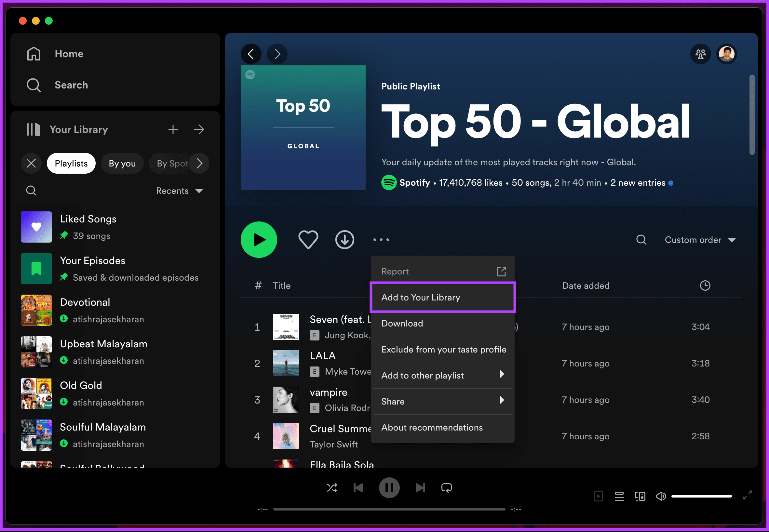Select the By you filter chip
This screenshot has height=532, width=769.
(x=122, y=163)
